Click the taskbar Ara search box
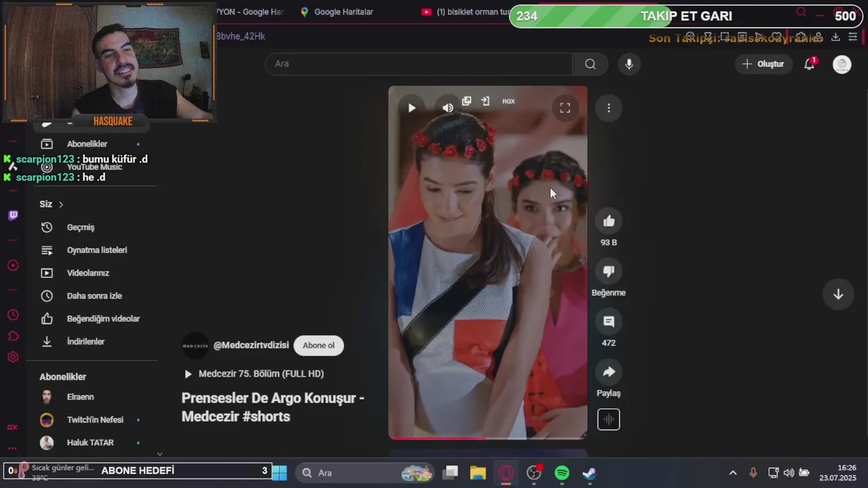The width and height of the screenshot is (868, 488). [366, 472]
